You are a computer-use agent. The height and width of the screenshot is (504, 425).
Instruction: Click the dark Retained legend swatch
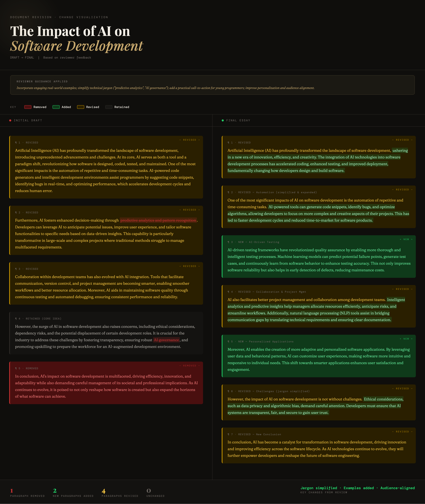click(x=109, y=107)
